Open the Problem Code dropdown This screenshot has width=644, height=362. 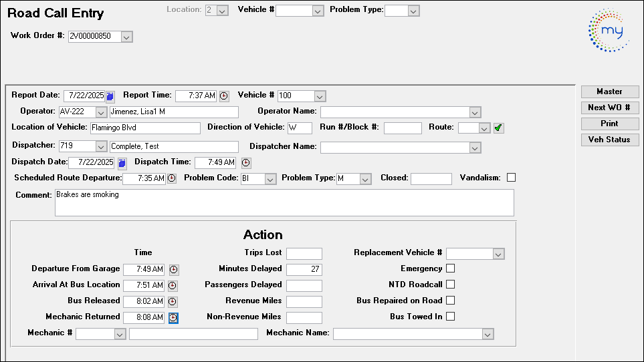[270, 179]
